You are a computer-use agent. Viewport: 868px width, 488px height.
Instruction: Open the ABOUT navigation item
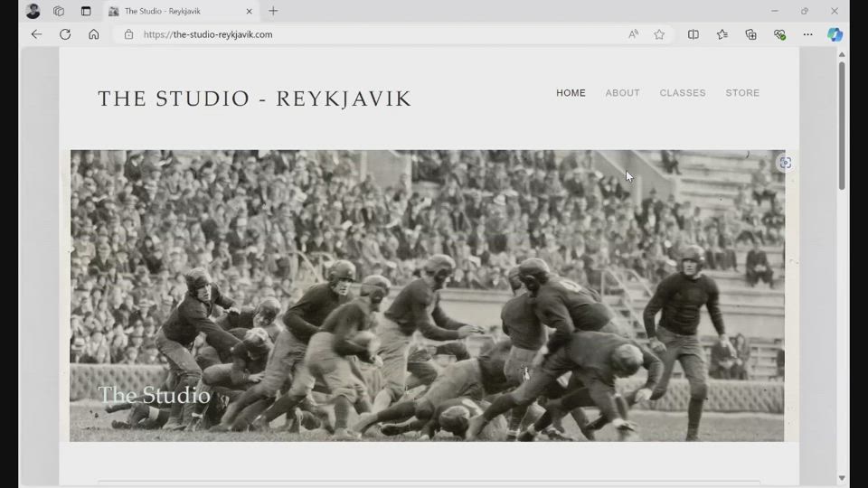tap(622, 93)
